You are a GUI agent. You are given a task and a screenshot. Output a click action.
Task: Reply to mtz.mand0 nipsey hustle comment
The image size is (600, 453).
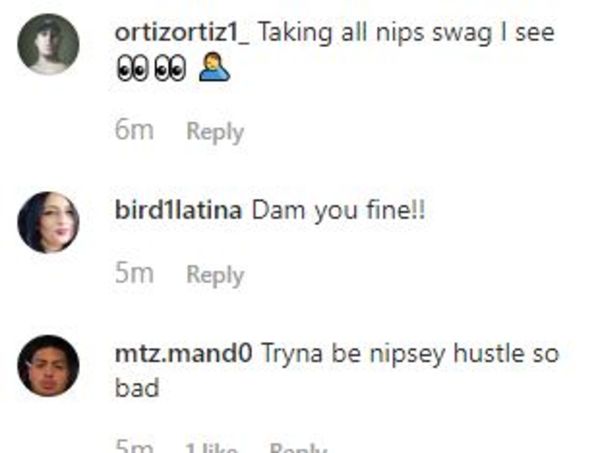(298, 448)
